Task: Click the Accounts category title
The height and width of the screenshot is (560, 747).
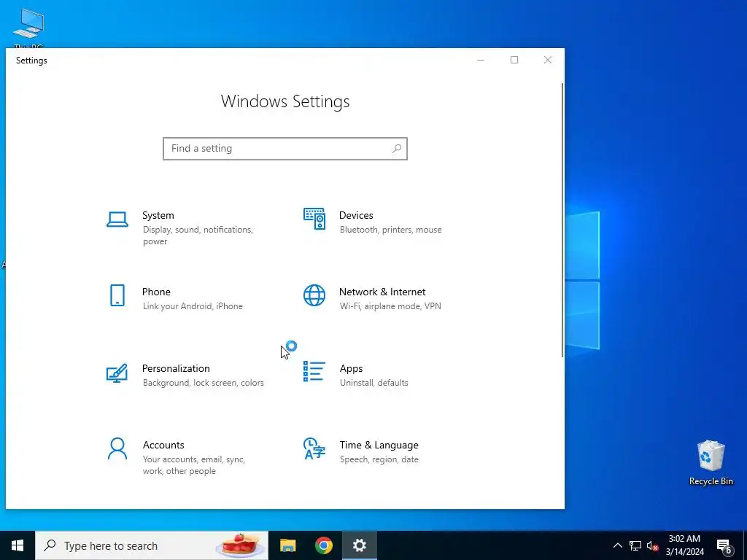Action: coord(163,445)
